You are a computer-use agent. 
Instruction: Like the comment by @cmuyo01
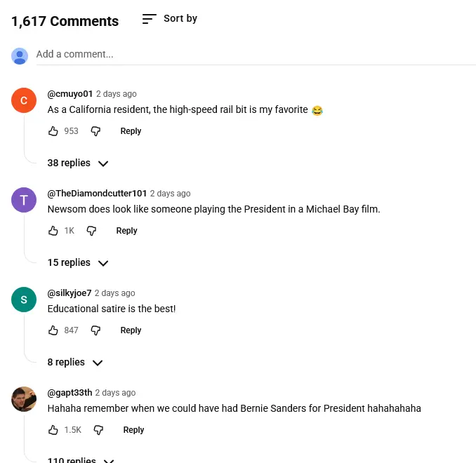pos(53,131)
